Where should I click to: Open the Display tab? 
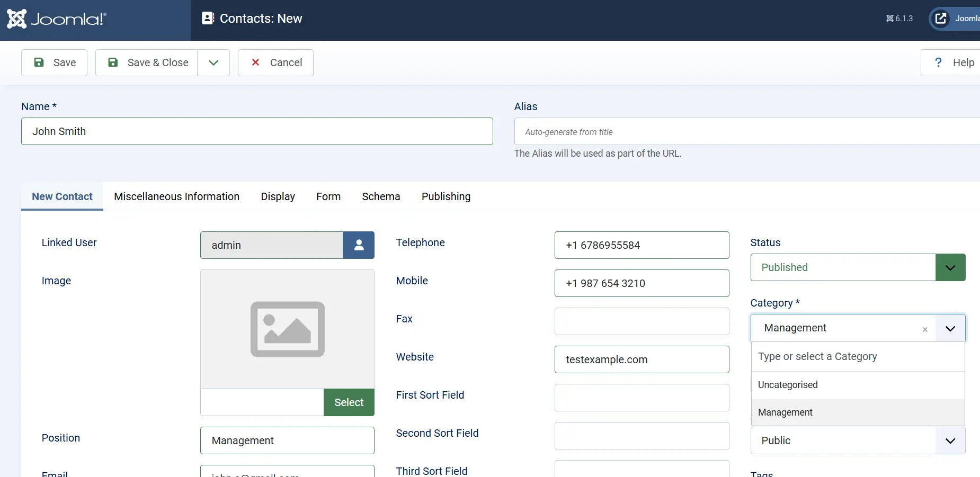coord(278,196)
